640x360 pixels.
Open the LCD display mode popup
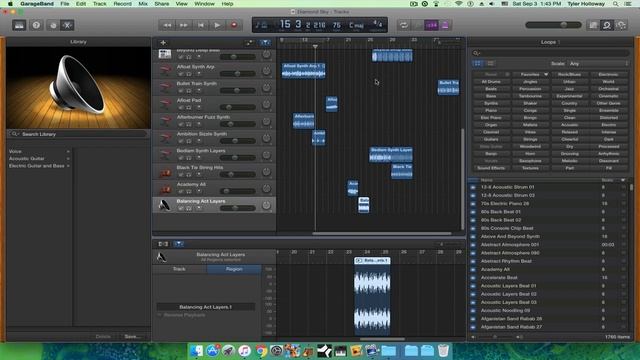(261, 25)
